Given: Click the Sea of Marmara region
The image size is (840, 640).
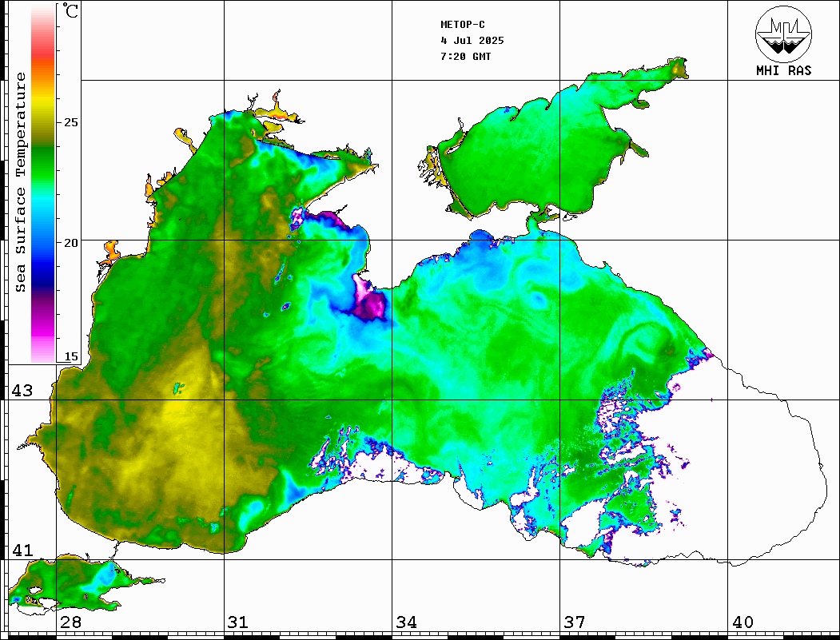Looking at the screenshot, I should (x=70, y=585).
